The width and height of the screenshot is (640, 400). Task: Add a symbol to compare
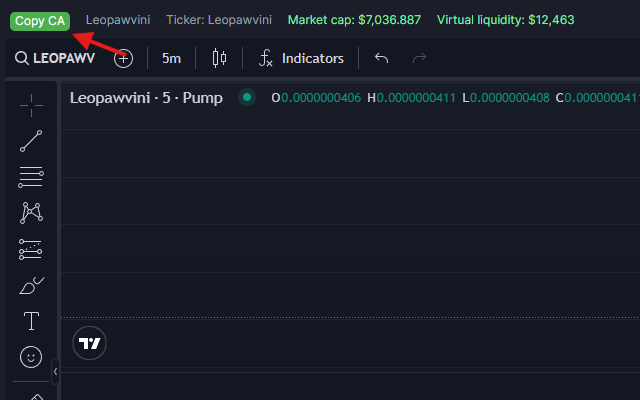(123, 59)
